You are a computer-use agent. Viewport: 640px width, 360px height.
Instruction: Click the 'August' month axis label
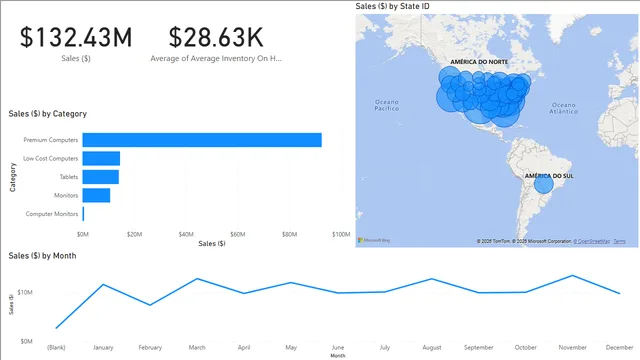432,347
